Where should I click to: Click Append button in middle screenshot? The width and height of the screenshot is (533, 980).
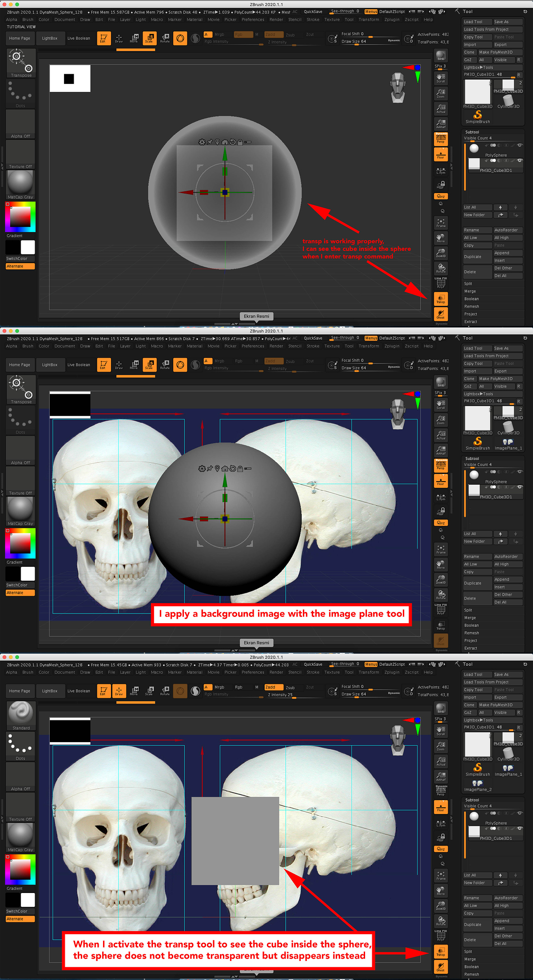pos(508,579)
